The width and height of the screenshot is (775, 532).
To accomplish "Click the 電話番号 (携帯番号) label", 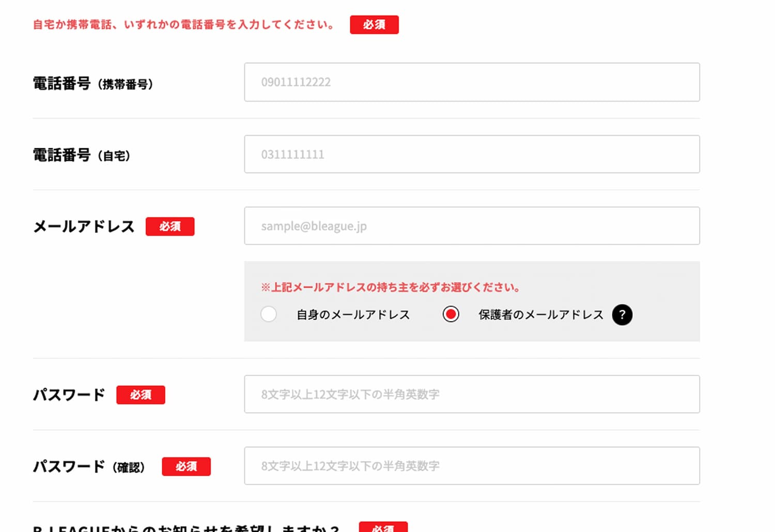I will click(93, 84).
